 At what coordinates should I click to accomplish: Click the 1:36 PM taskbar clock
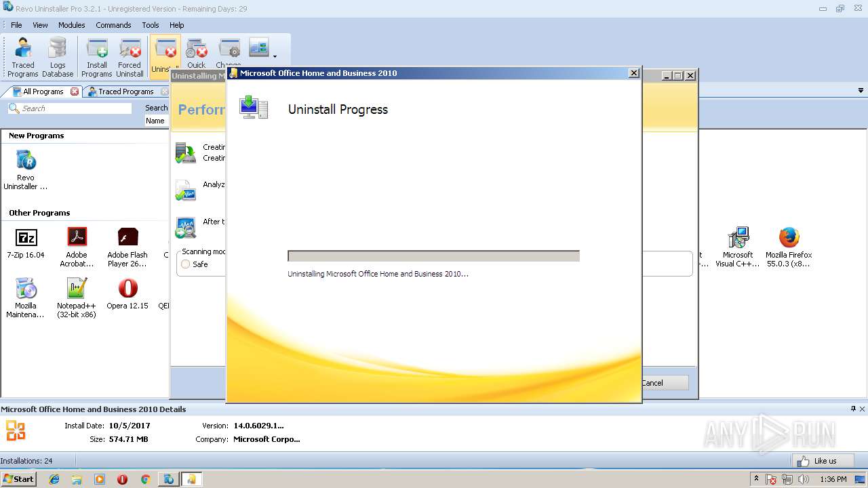coord(833,479)
